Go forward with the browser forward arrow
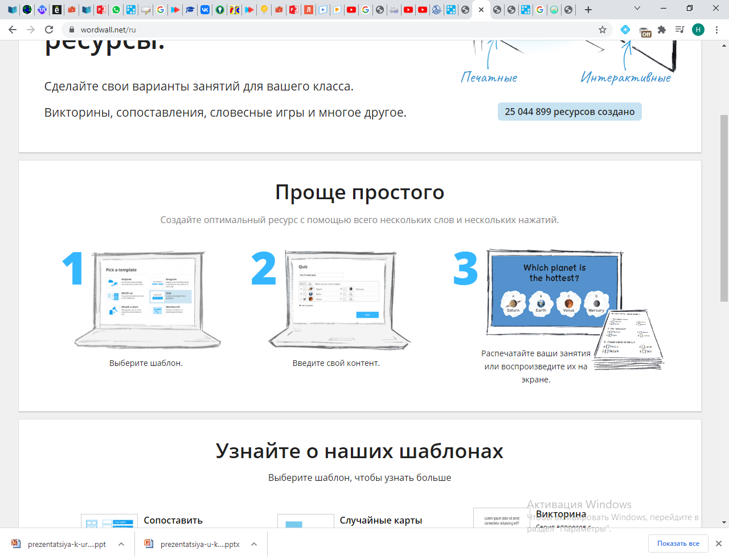This screenshot has width=729, height=560. point(31,30)
